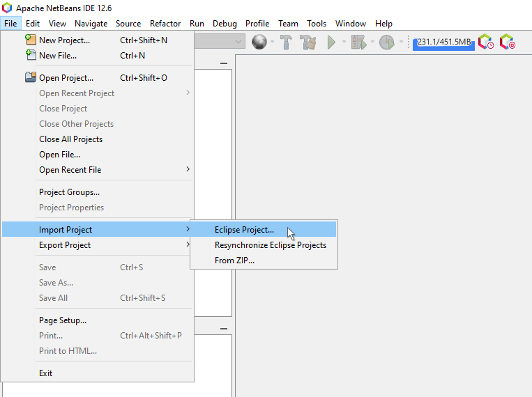532x397 pixels.
Task: Open the Source menu
Action: tap(128, 24)
